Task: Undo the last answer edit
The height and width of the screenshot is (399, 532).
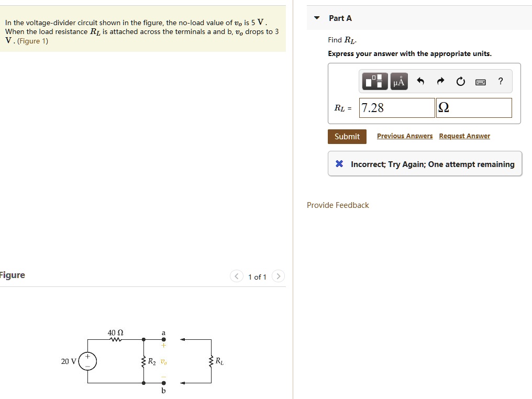Action: [x=420, y=81]
